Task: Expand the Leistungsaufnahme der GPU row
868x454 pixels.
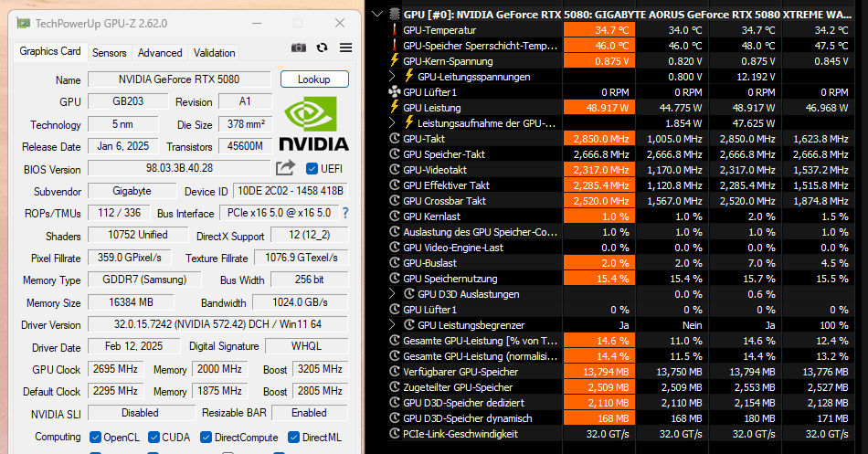Action: (x=392, y=122)
